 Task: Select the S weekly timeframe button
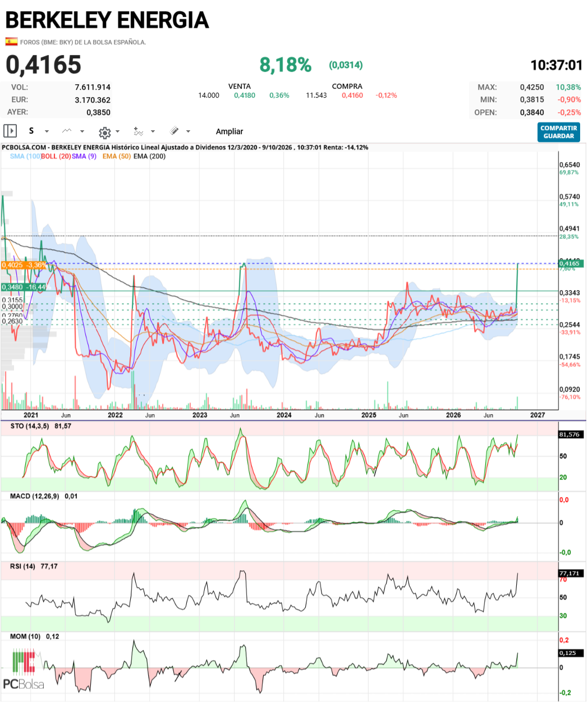pyautogui.click(x=31, y=131)
